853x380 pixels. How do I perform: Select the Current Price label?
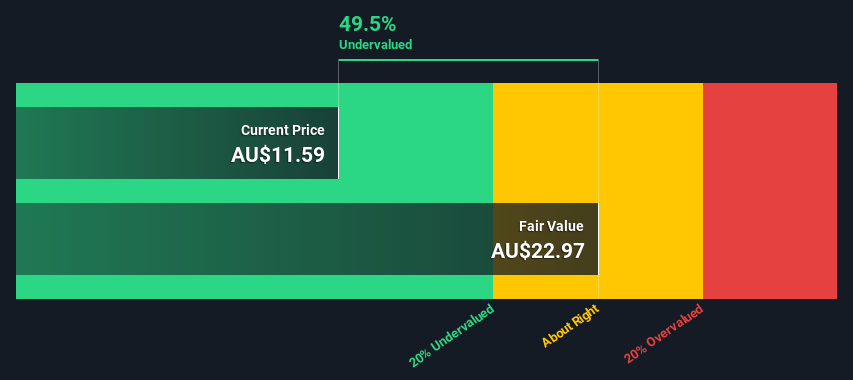point(282,130)
